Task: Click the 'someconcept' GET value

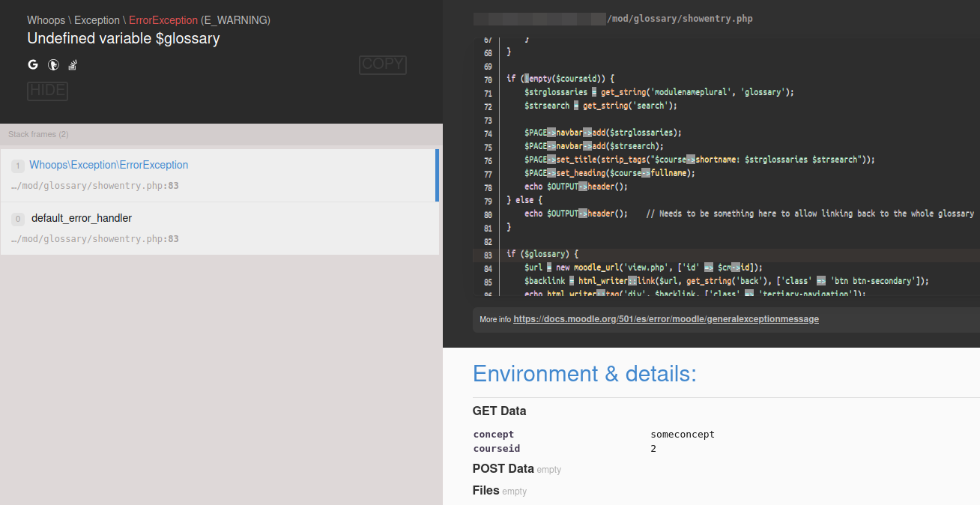Action: (683, 435)
